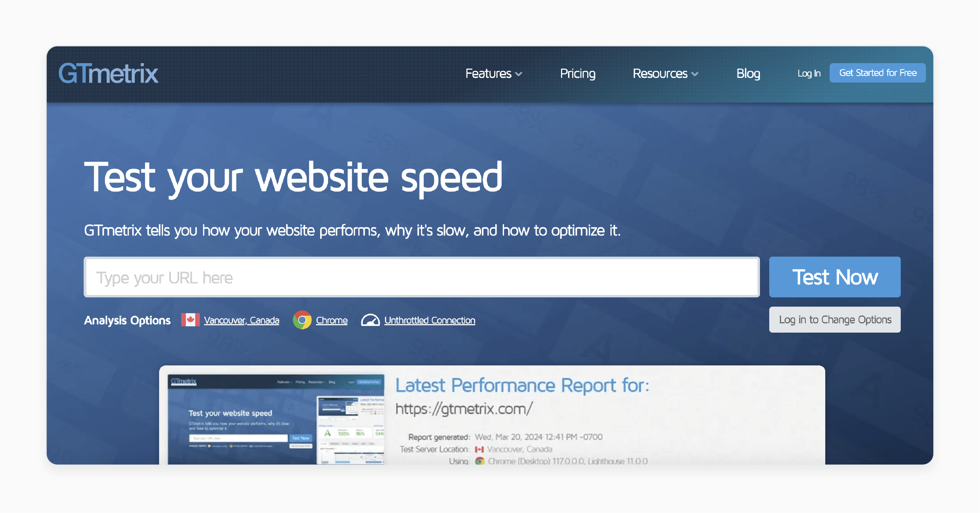Open the Chrome browser option link
This screenshot has width=980, height=513.
(x=332, y=320)
